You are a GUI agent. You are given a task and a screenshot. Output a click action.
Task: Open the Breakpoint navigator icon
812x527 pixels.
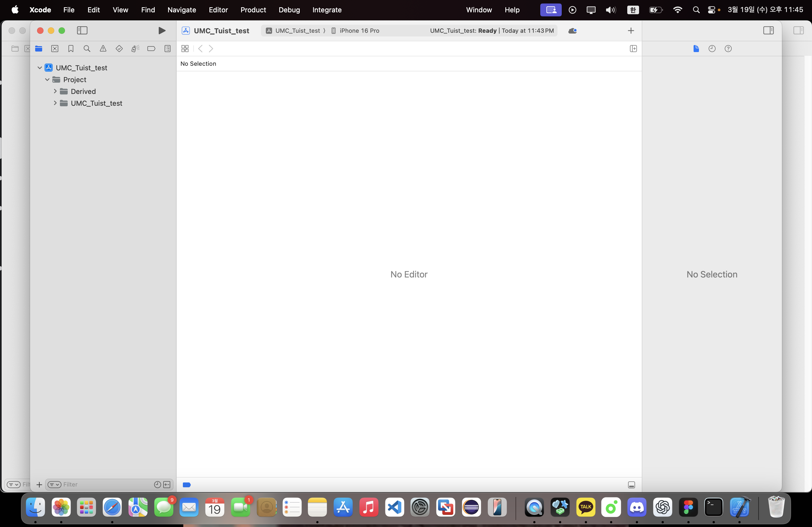pyautogui.click(x=151, y=49)
